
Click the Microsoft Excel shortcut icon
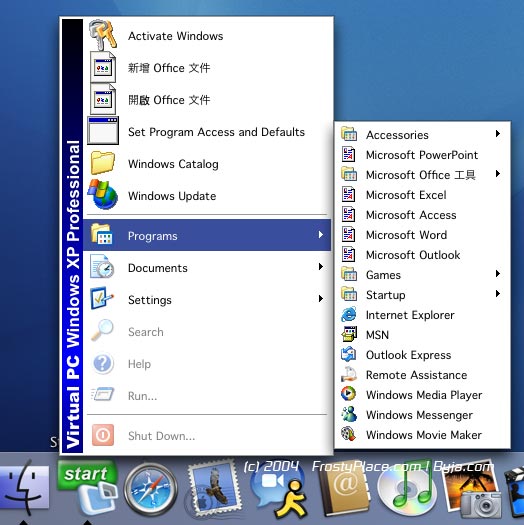[349, 195]
